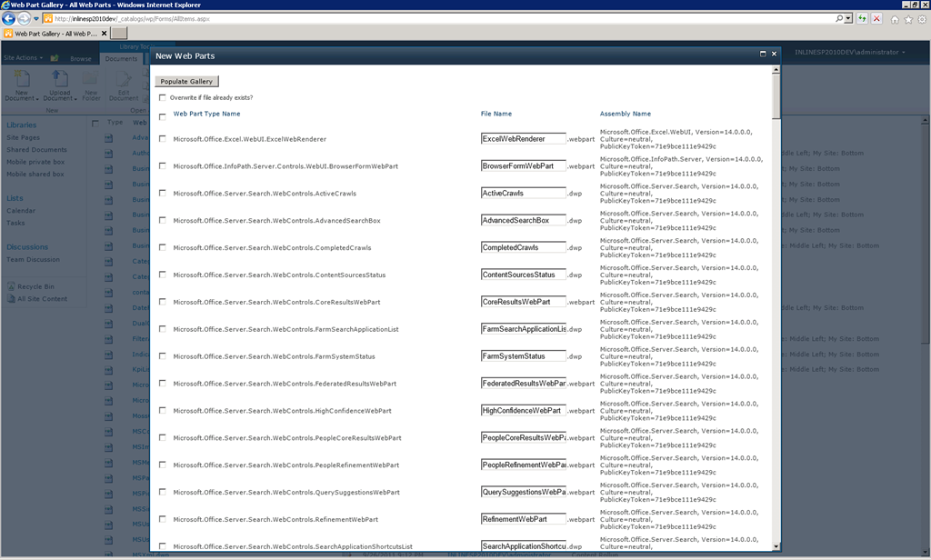Open the Recycle Bin link
Image resolution: width=931 pixels, height=560 pixels.
[35, 287]
